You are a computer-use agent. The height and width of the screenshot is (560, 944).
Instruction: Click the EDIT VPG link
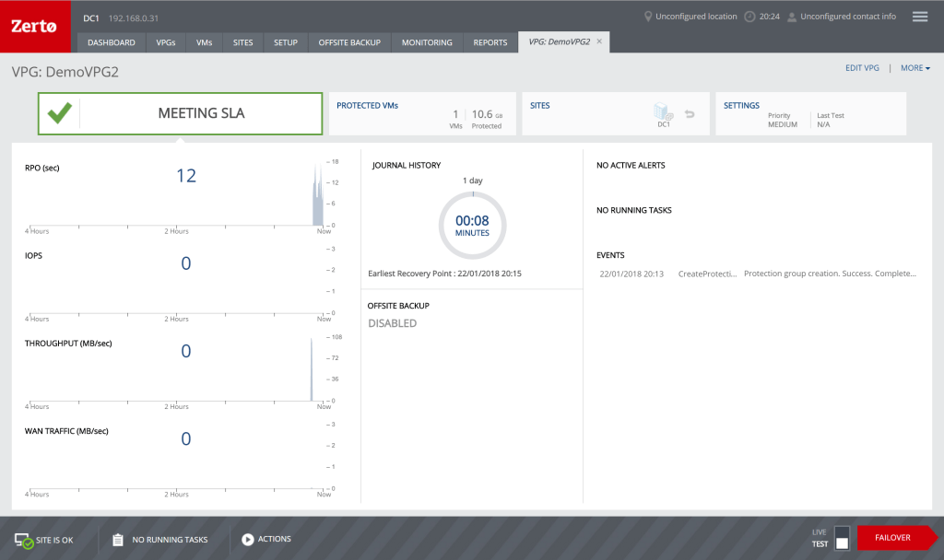tap(862, 67)
